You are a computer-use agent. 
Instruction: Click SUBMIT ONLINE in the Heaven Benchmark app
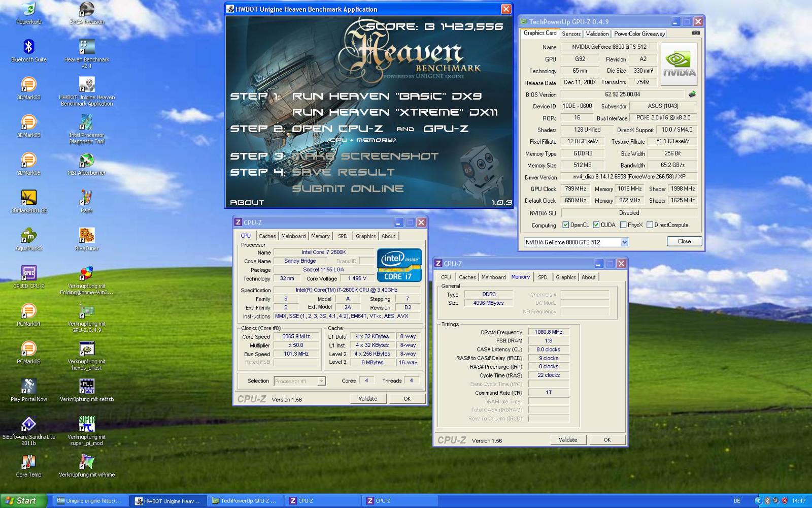[348, 188]
